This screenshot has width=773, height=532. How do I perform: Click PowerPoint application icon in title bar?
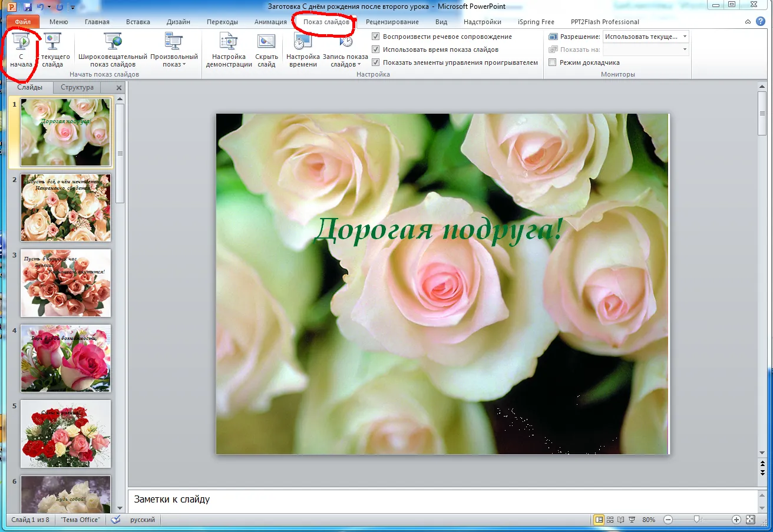click(x=11, y=6)
